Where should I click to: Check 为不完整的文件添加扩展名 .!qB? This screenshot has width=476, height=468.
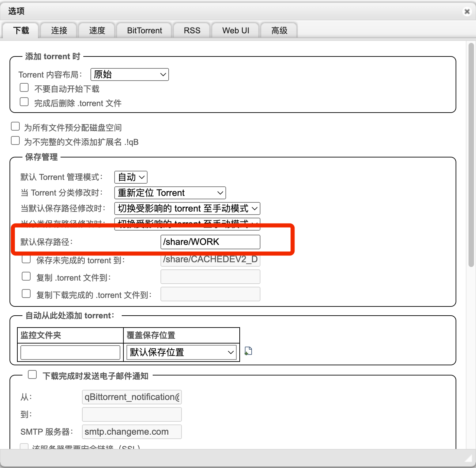click(x=15, y=140)
